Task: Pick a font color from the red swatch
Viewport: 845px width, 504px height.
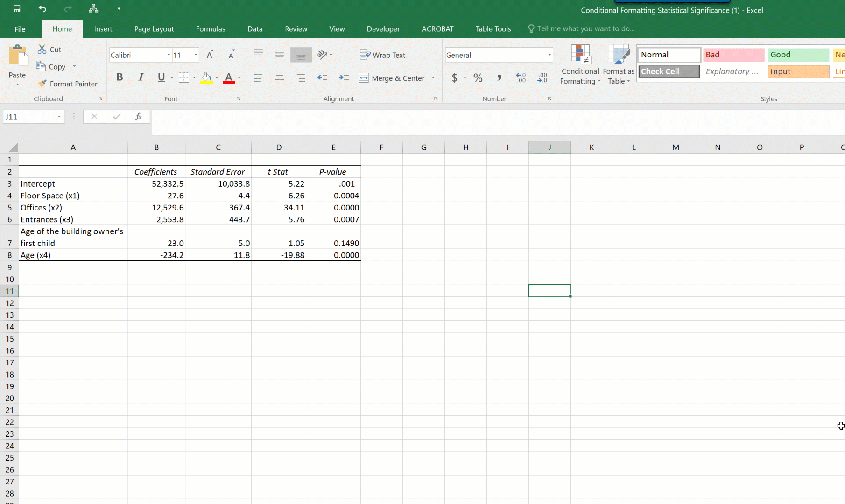Action: point(230,78)
